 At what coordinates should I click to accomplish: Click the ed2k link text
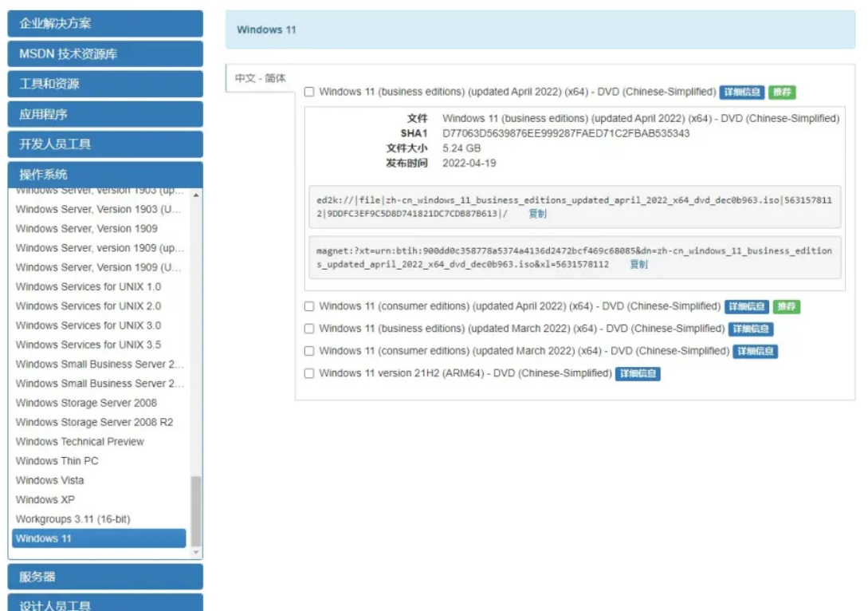click(574, 207)
